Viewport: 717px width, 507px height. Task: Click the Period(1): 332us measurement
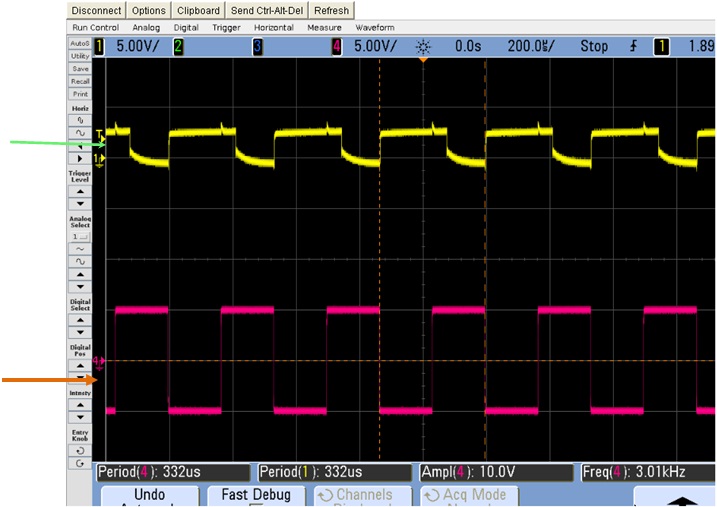click(334, 472)
